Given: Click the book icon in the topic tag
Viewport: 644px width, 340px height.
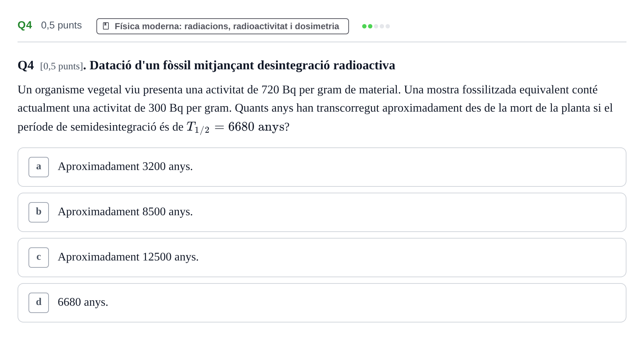Looking at the screenshot, I should 106,26.
